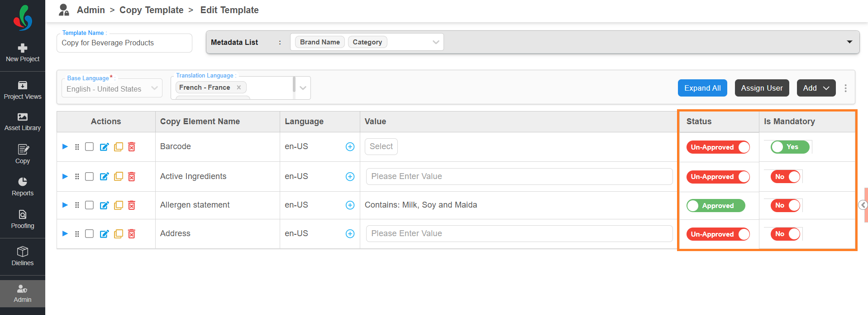Click the duplicate icon for Active Ingredients row
Image resolution: width=868 pixels, height=315 pixels.
point(119,176)
